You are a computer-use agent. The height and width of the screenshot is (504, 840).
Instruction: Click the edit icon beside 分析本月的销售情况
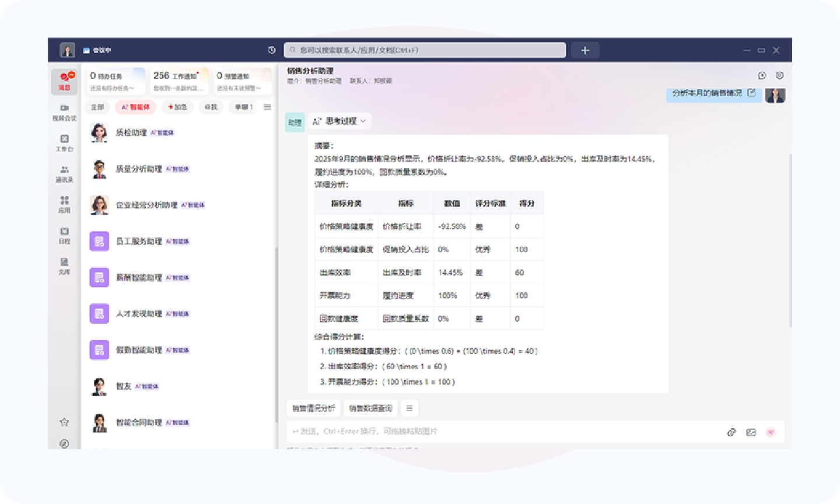[x=752, y=93]
